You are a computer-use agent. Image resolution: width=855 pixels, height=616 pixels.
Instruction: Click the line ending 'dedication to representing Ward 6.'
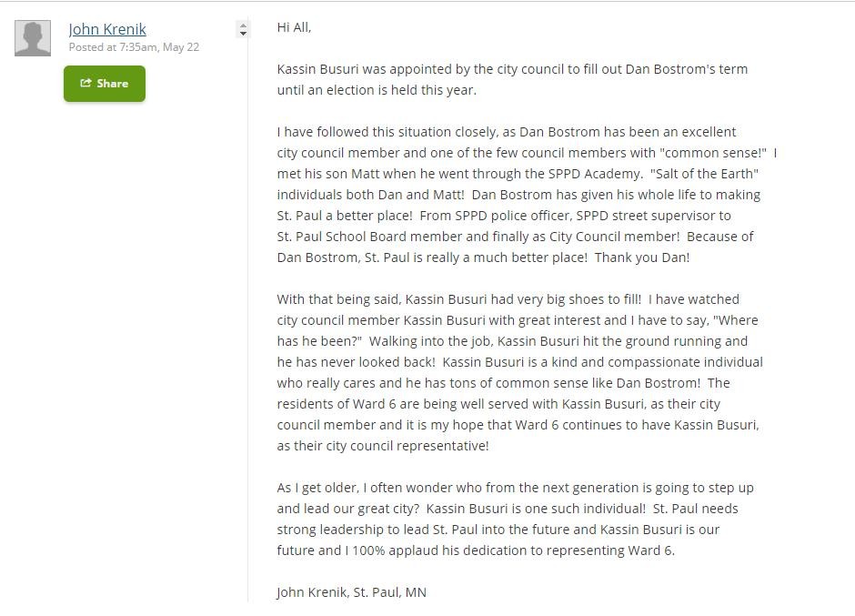(x=476, y=550)
